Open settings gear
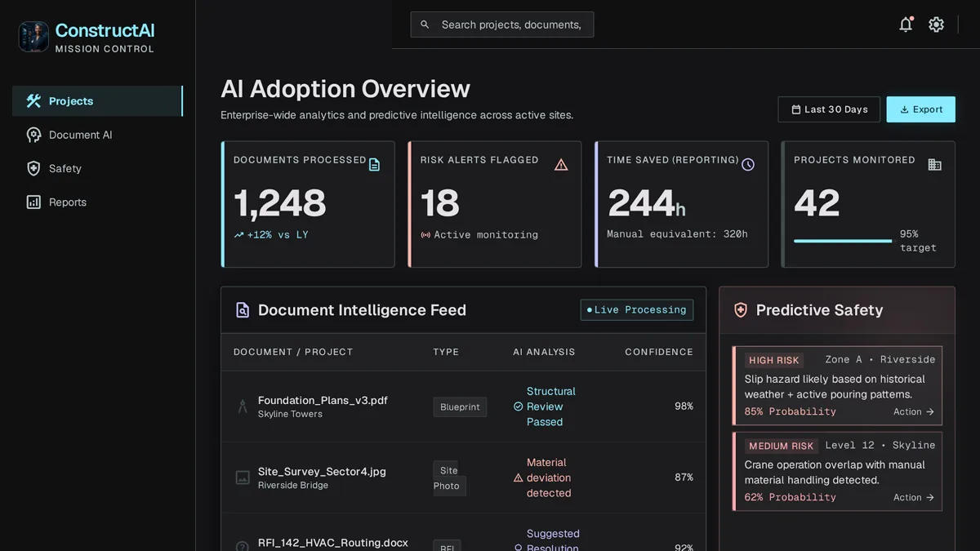The width and height of the screenshot is (980, 551). coord(937,24)
